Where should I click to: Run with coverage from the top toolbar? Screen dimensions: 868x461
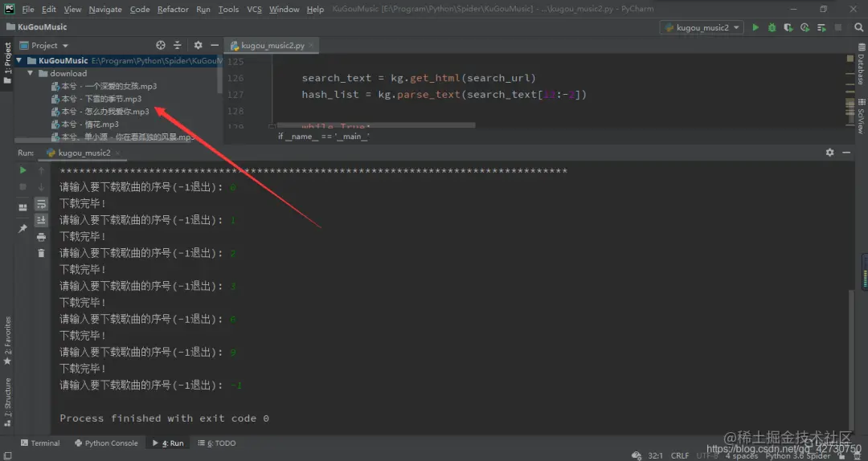pos(788,27)
